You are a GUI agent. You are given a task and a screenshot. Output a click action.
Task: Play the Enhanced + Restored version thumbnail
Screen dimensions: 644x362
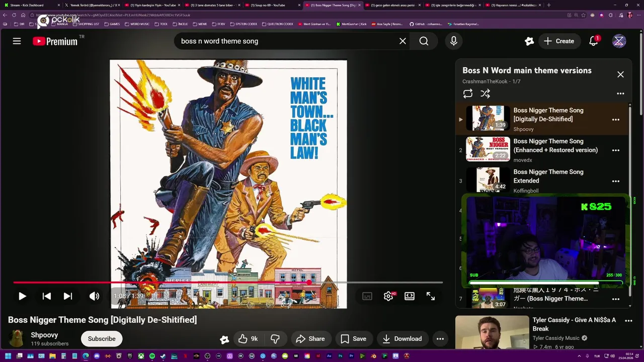(x=488, y=149)
